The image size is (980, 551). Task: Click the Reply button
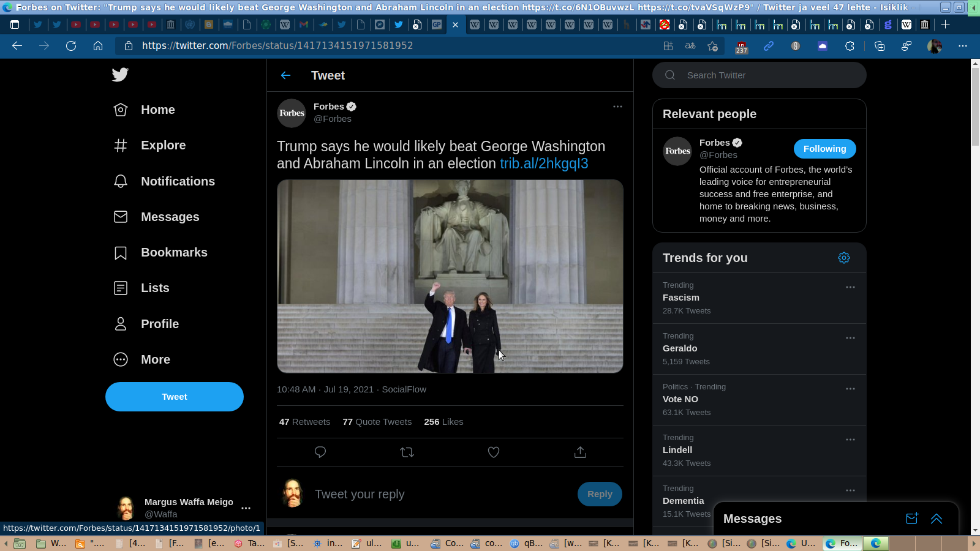point(600,494)
